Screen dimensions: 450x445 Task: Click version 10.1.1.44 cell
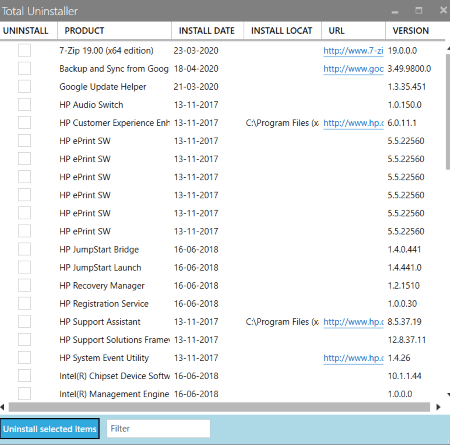(405, 376)
